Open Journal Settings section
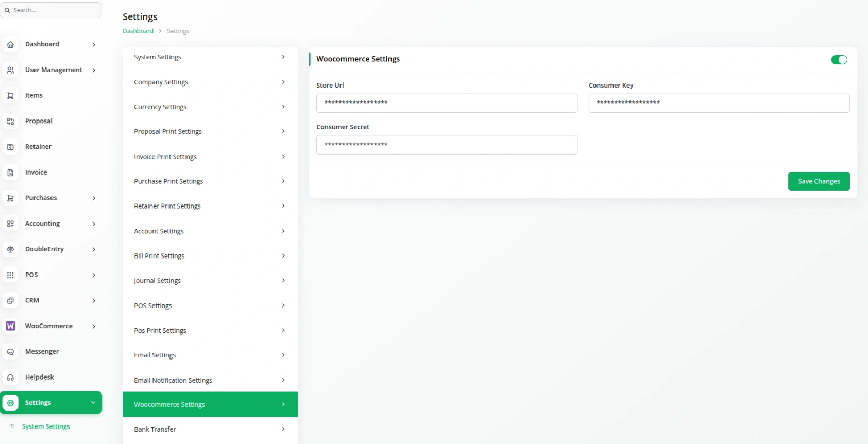The image size is (868, 444). (210, 281)
